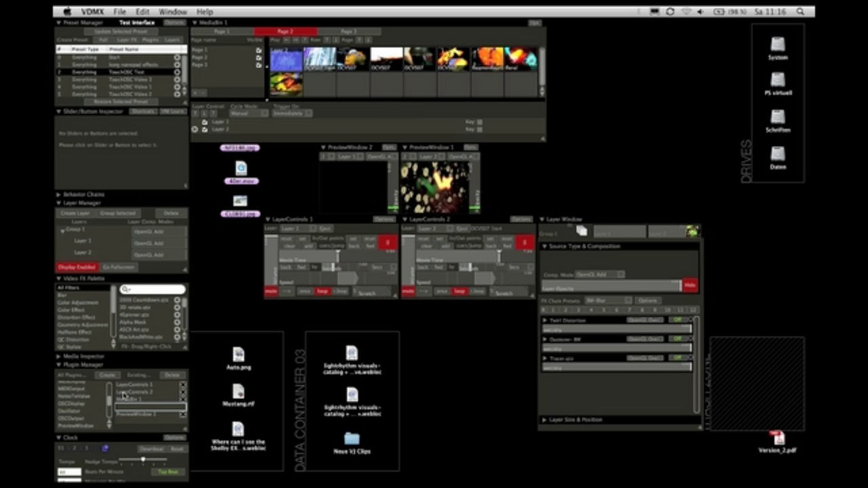
Task: Click the Group 1 cube icon in Layer Window
Action: pos(582,231)
